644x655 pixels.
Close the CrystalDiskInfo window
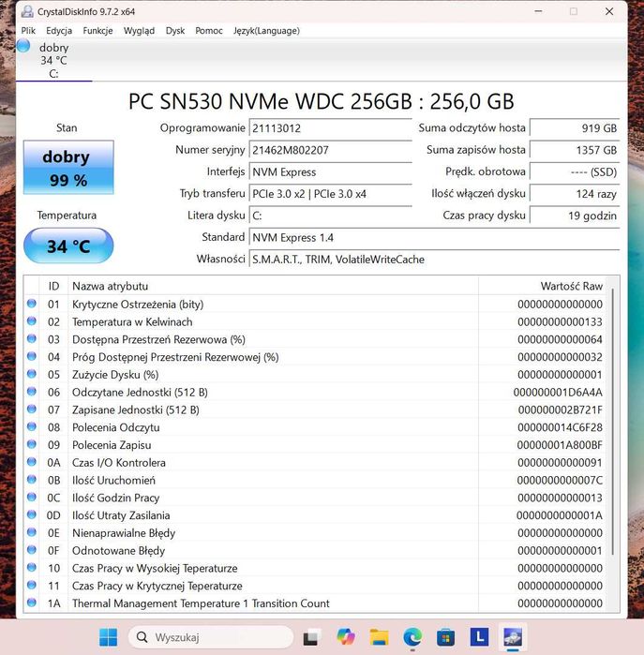[x=609, y=11]
